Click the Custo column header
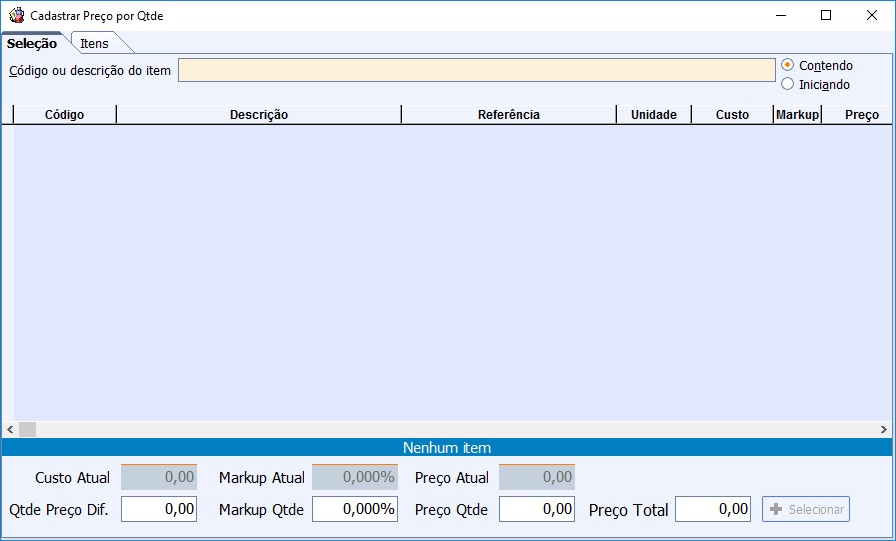This screenshot has height=541, width=896. coord(732,115)
